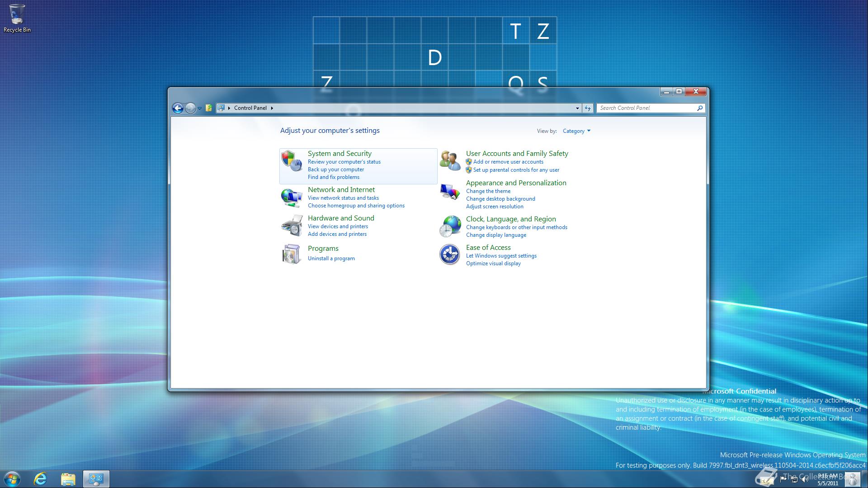Screen dimensions: 868x488
Task: Open Windows Explorer folder on the taskbar
Action: click(x=68, y=479)
